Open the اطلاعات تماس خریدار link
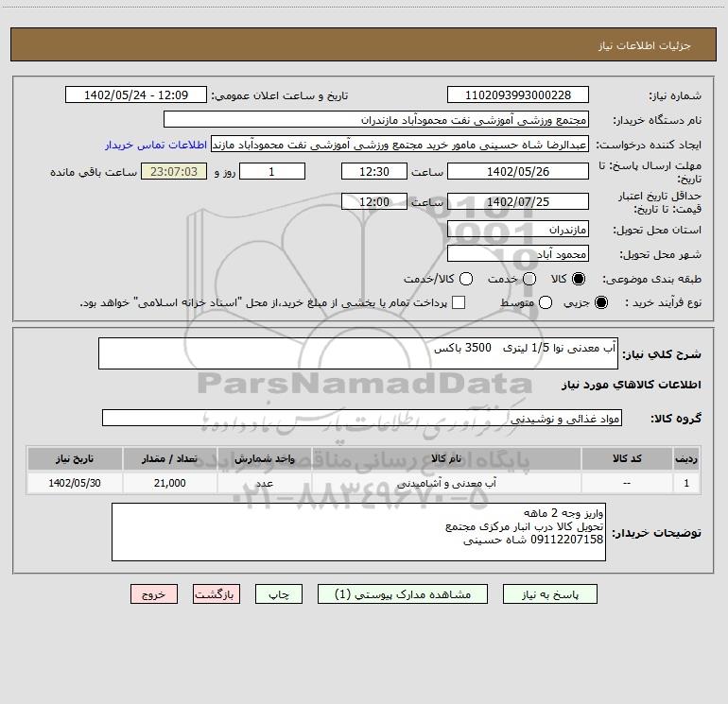The width and height of the screenshot is (728, 704). (156, 145)
